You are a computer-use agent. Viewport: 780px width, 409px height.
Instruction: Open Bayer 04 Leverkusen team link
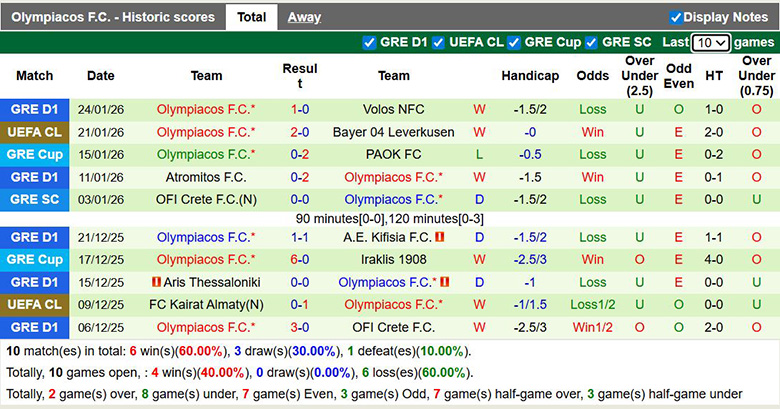click(x=393, y=132)
